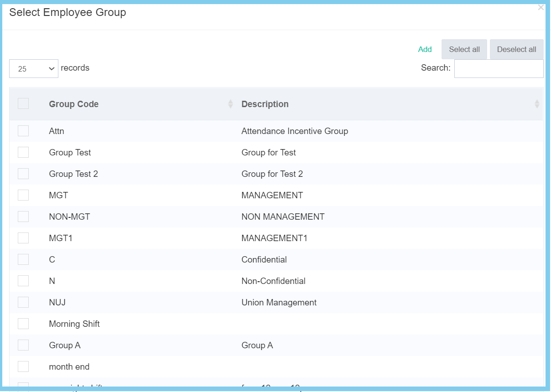The height and width of the screenshot is (392, 551).
Task: Sort table by Description column
Action: pos(265,104)
